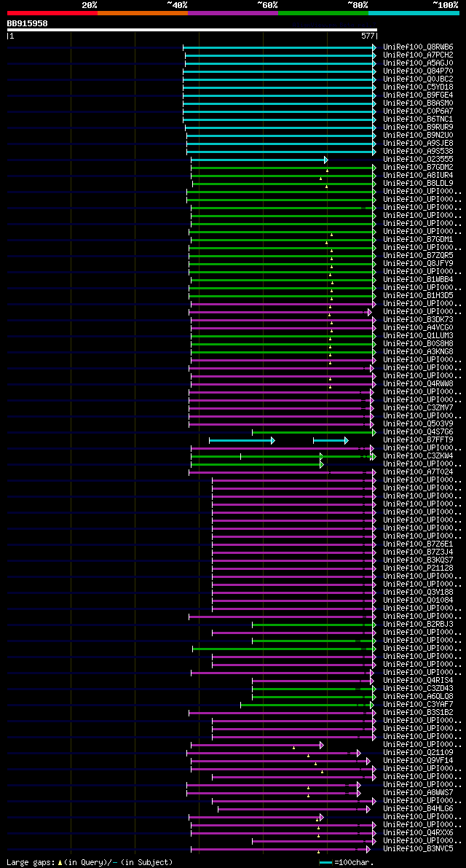Open hit UniRef100_A5AGJ0
The height and width of the screenshot is (868, 466).
[x=418, y=63]
